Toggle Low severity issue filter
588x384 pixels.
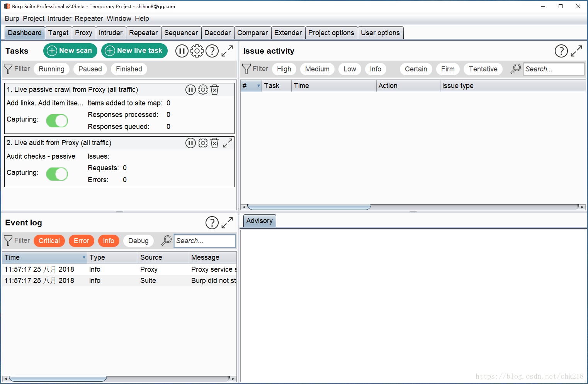(350, 69)
